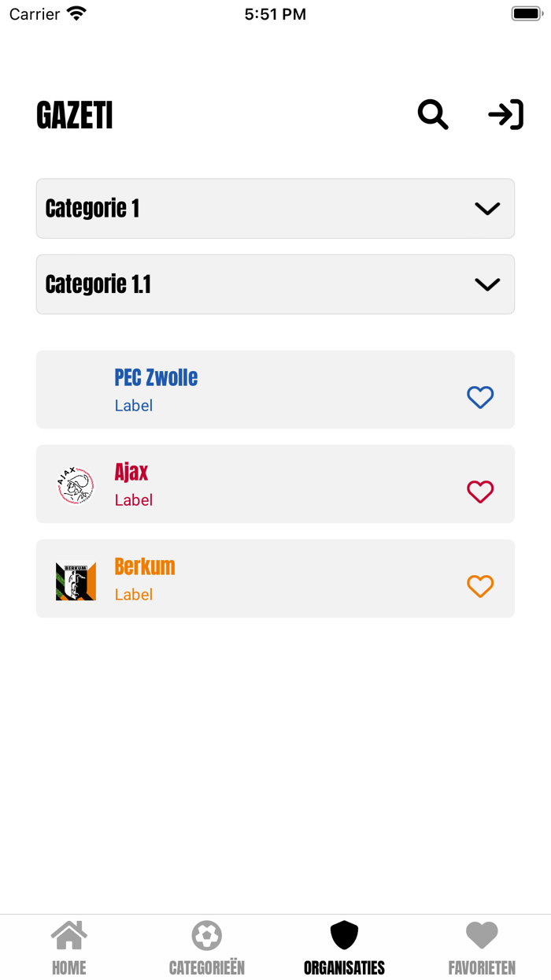
Task: Click the chevron on Categorie 1.1
Action: pos(487,284)
